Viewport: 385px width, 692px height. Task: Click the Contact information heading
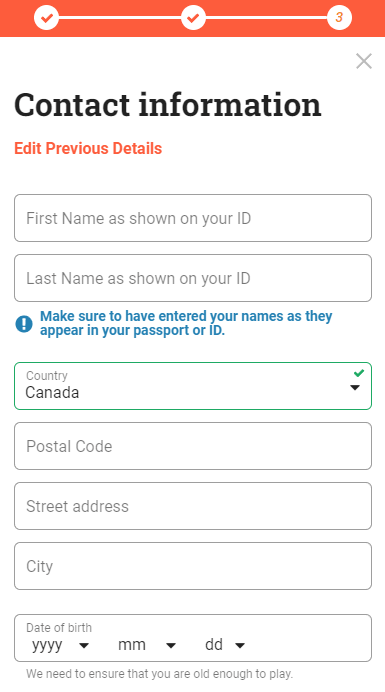coord(168,105)
